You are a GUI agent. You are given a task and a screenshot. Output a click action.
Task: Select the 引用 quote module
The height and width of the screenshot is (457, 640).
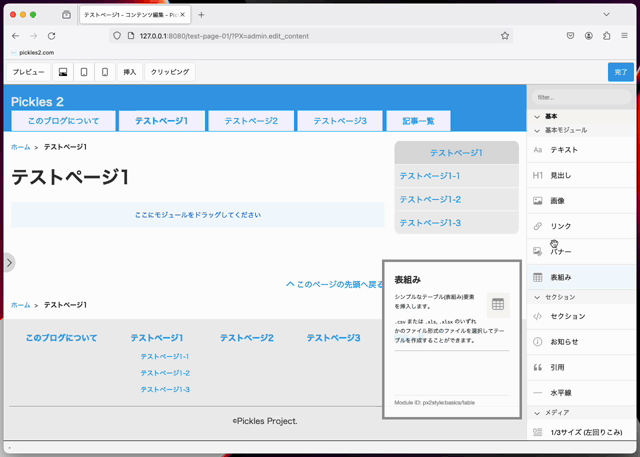tap(557, 367)
